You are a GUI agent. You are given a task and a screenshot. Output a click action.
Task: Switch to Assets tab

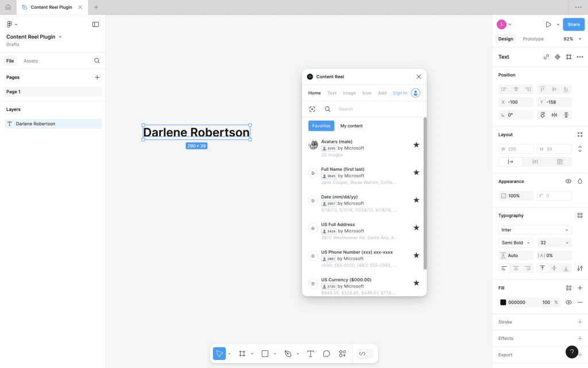31,61
